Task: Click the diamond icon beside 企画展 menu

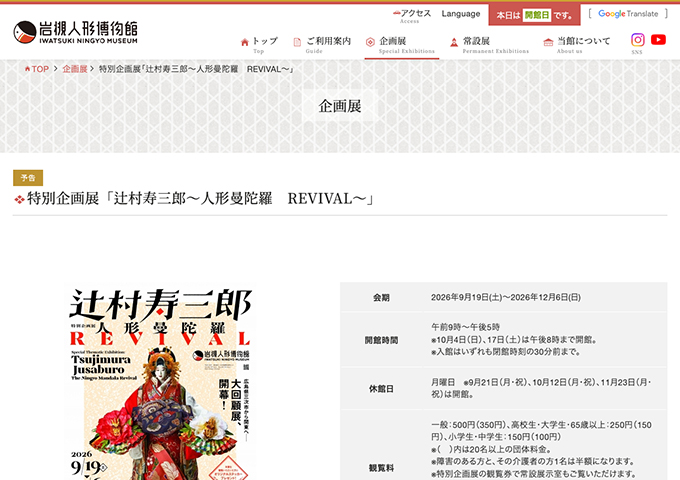Action: click(370, 42)
